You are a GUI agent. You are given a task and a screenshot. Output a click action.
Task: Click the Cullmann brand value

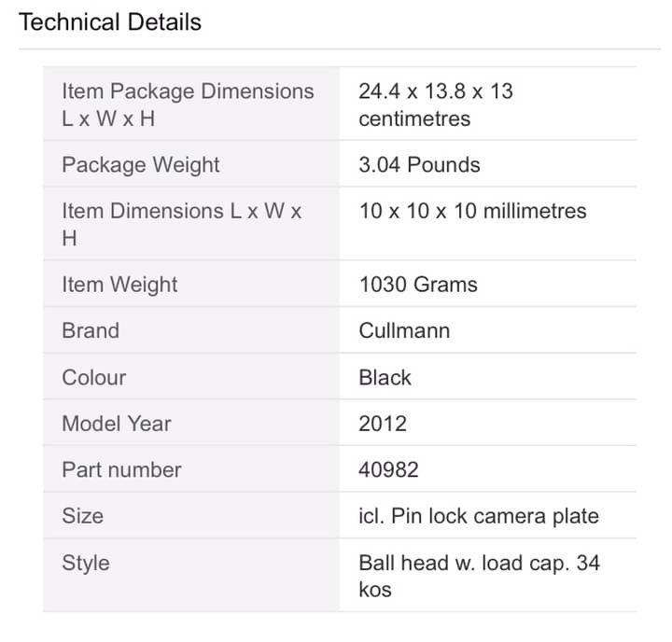(404, 331)
